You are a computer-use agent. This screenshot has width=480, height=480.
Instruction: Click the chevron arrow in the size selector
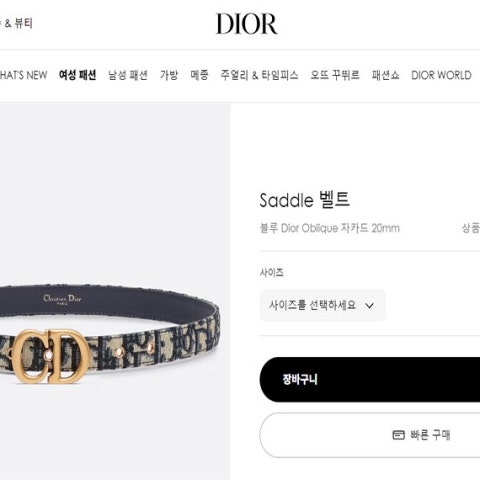click(370, 305)
